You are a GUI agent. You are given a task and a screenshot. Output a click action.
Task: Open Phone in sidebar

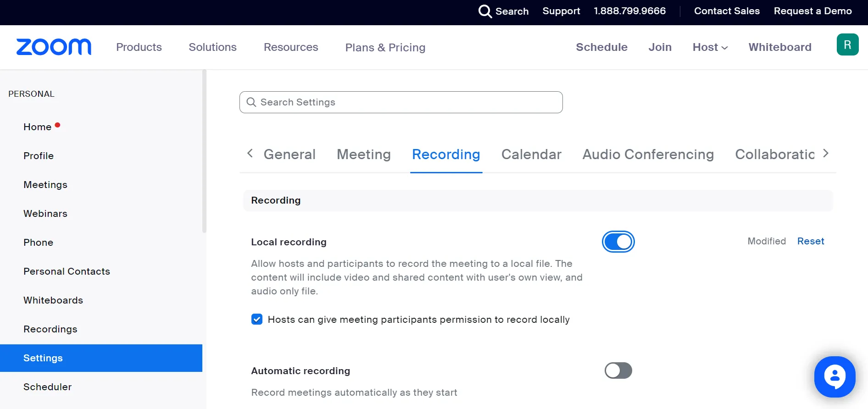pos(38,243)
